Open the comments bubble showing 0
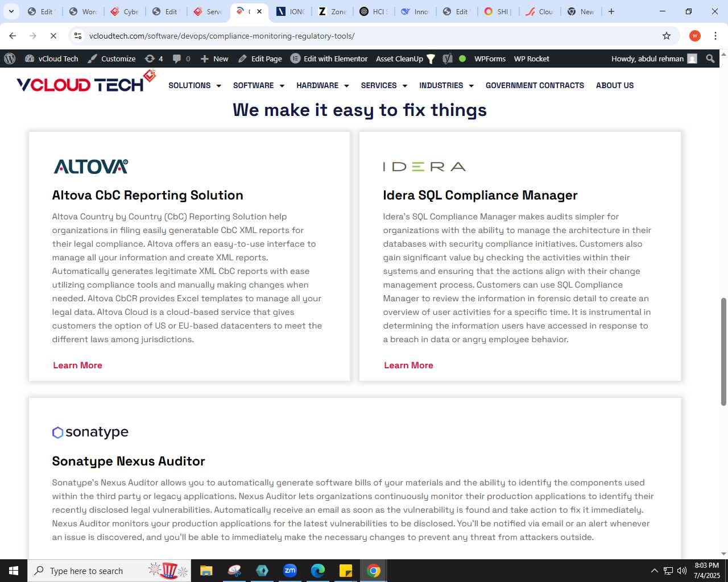This screenshot has height=582, width=728. point(181,59)
